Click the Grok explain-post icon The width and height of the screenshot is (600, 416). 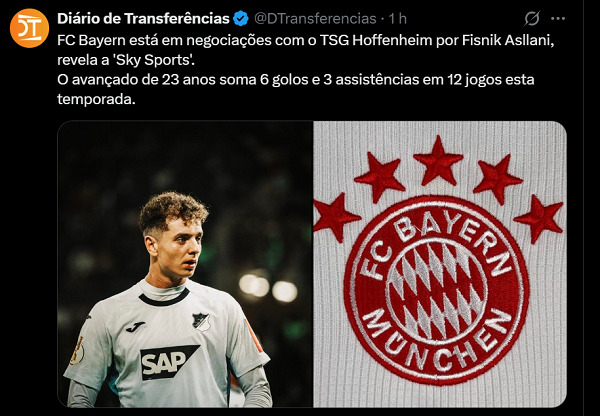(532, 18)
